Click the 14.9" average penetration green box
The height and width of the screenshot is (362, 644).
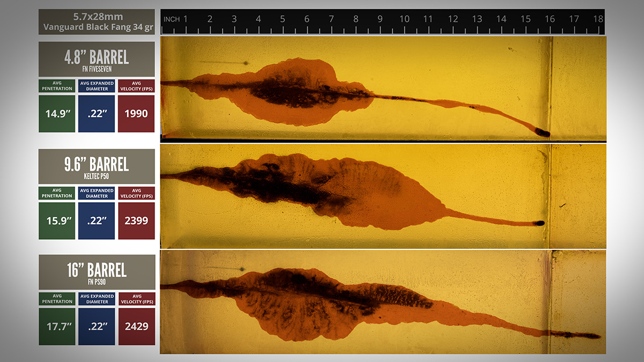[57, 114]
